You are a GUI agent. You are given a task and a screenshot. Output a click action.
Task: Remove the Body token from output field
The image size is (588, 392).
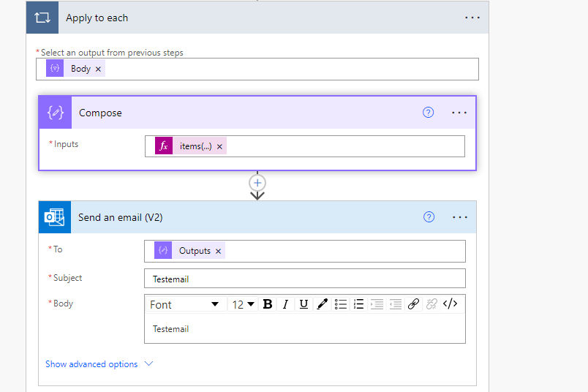(98, 69)
